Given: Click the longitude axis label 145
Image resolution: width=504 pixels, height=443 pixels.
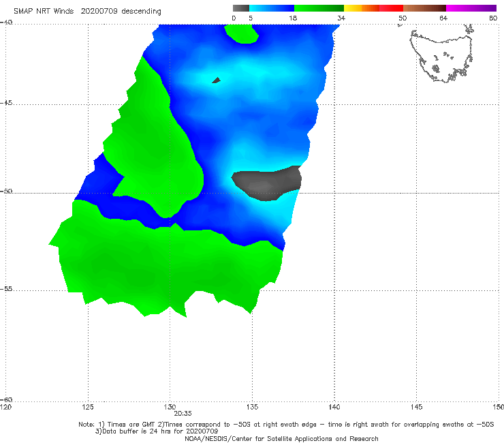Looking at the screenshot, I should coord(417,407).
